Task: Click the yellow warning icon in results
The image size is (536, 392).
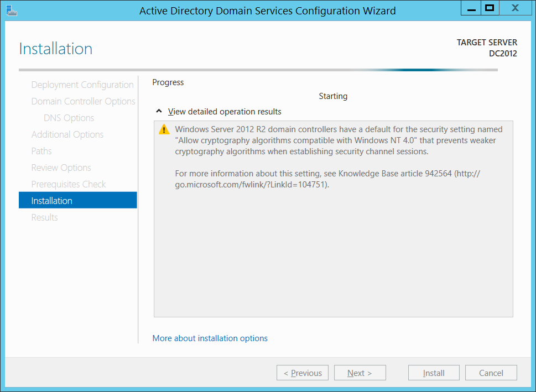Action: click(164, 129)
